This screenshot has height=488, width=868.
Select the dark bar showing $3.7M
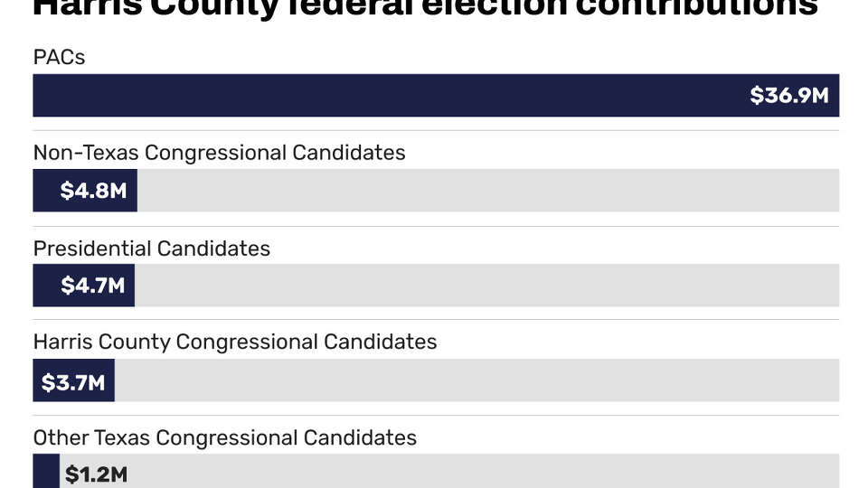click(x=73, y=380)
